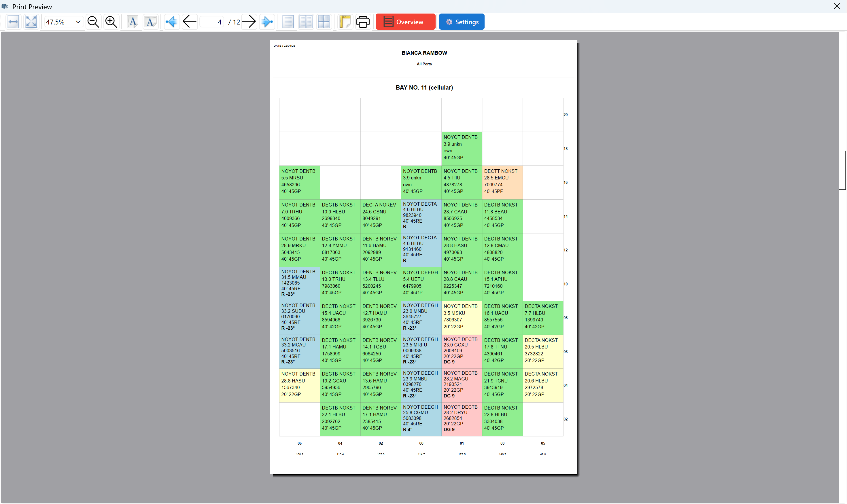This screenshot has width=847, height=504.
Task: Select the NOYOT DECTB 23.0 GCXU cell
Action: [x=462, y=352]
